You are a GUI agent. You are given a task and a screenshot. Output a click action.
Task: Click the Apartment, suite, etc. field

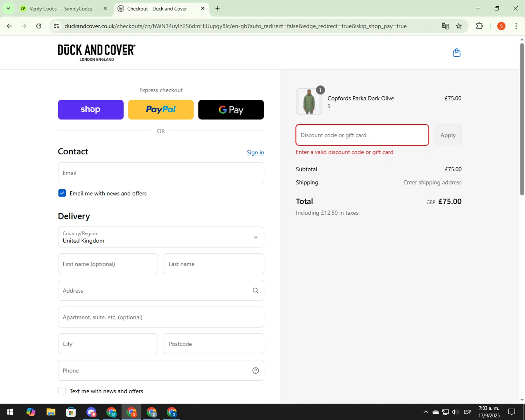tap(161, 317)
